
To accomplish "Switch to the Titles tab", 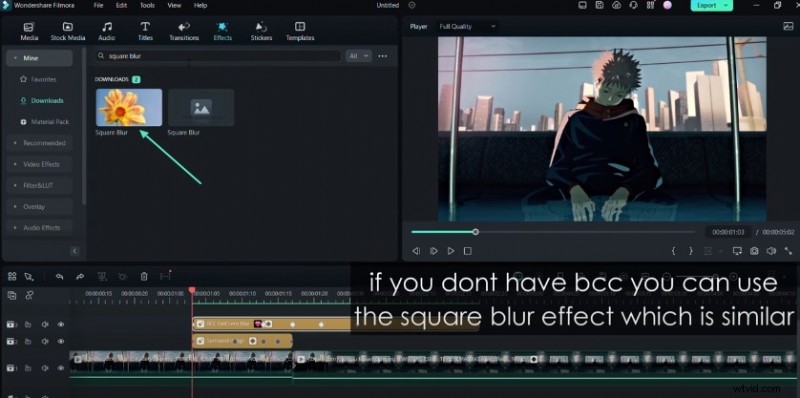I will [145, 31].
